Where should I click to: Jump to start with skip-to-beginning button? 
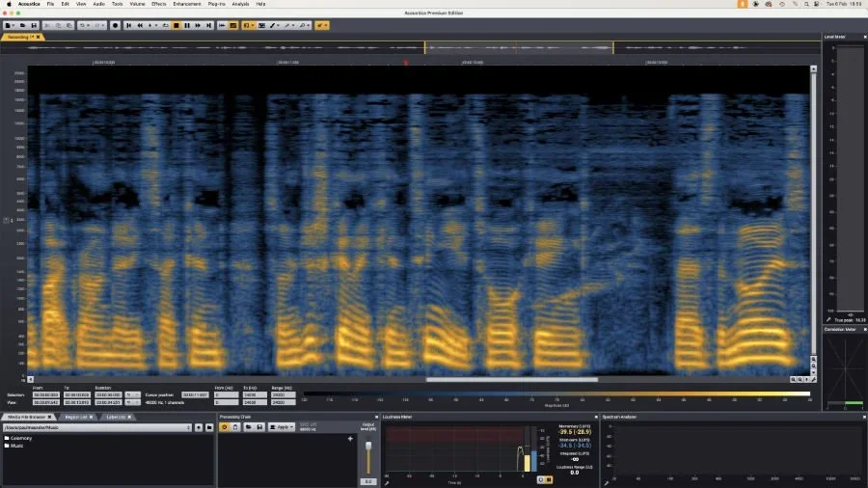coord(128,25)
